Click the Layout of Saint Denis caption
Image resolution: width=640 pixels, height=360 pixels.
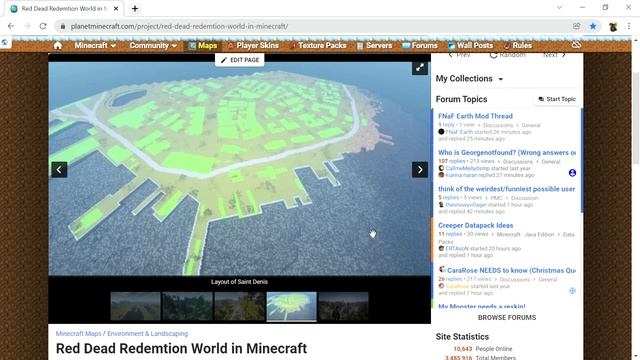click(239, 282)
